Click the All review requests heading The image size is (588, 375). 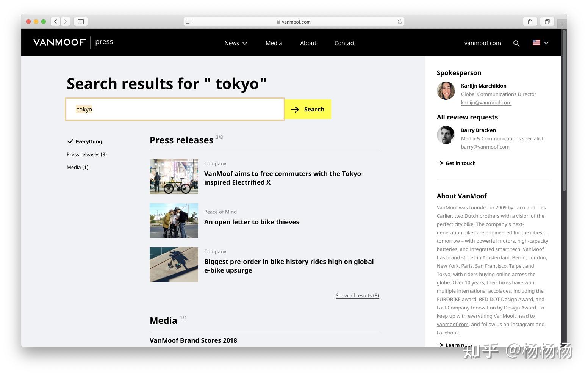tap(467, 117)
